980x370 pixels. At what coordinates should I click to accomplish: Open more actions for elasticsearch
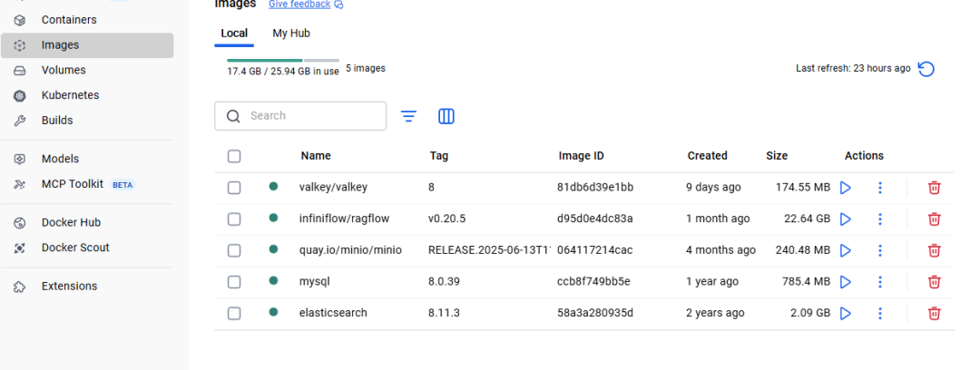[880, 313]
